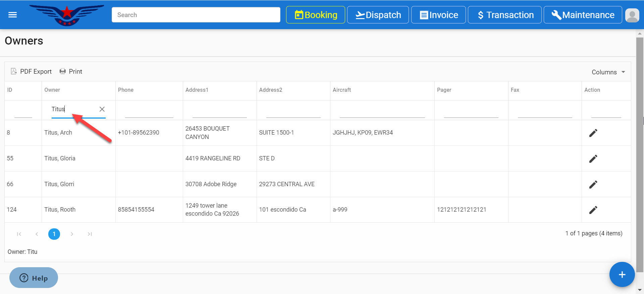644x294 pixels.
Task: Add a new owner with plus button
Action: (x=622, y=275)
